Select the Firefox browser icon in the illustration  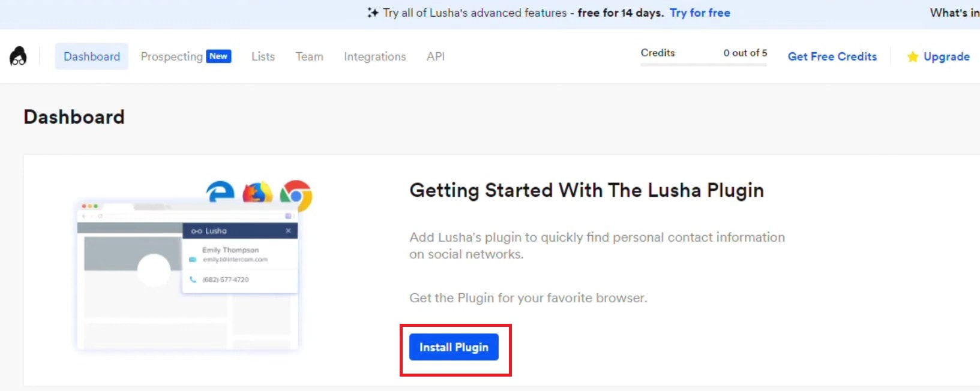tap(257, 191)
